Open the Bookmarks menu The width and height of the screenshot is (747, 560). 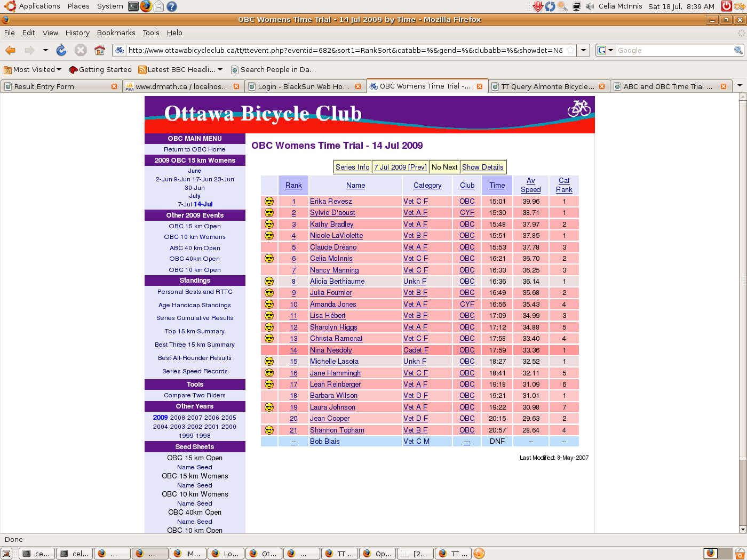pos(116,33)
